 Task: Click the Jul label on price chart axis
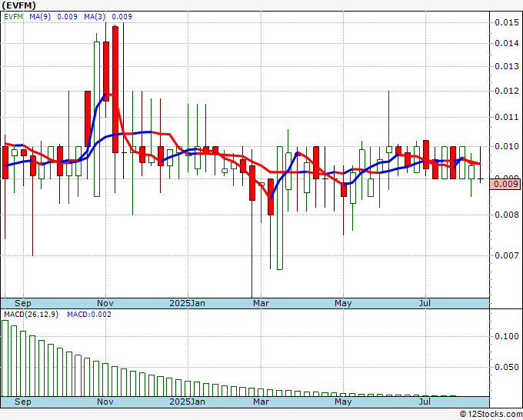[425, 303]
